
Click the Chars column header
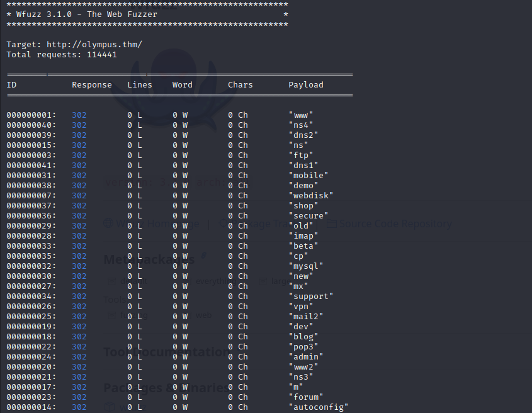[240, 85]
